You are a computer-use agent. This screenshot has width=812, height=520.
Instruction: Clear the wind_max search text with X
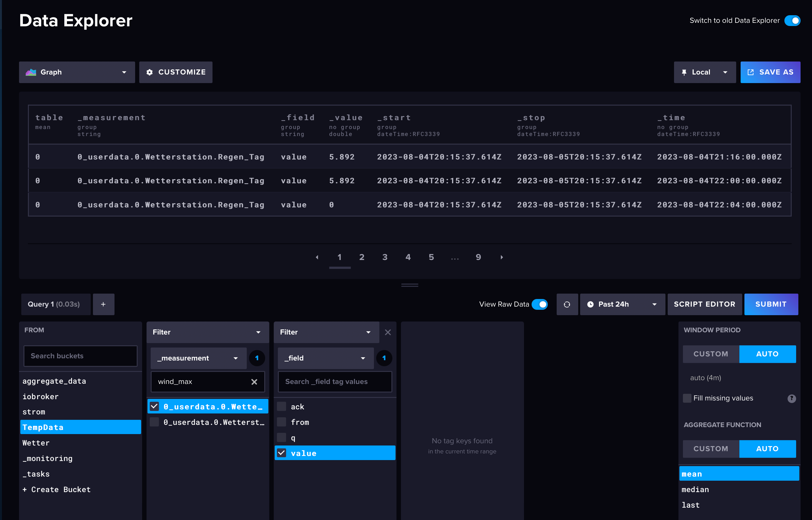coord(254,381)
